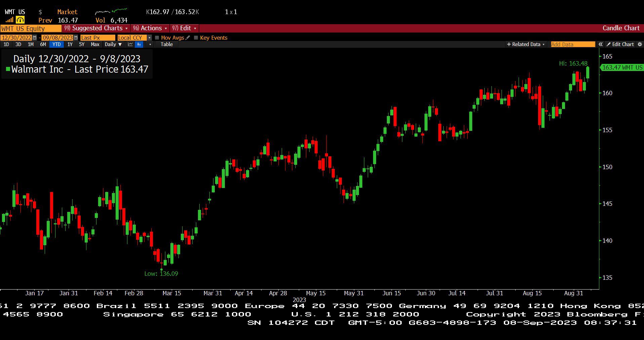Click the green Walmart Inc legend swatch
Image resolution: width=644 pixels, height=340 pixels.
8,69
